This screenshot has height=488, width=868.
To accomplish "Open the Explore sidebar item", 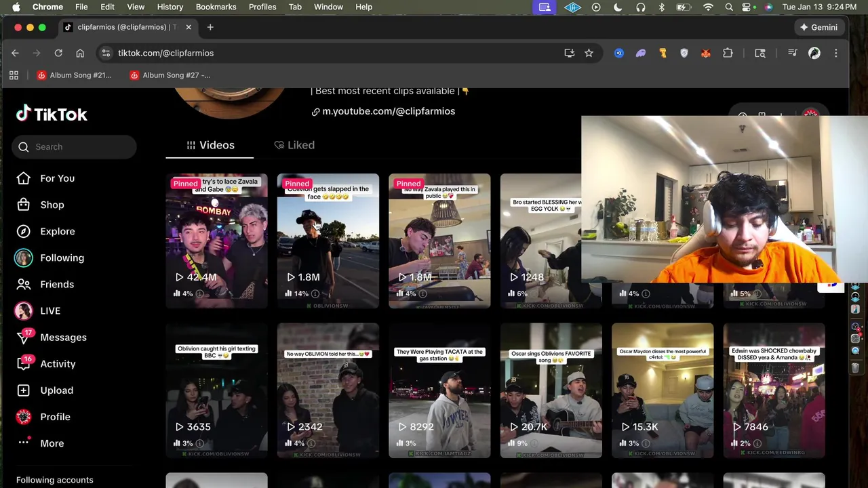I will point(57,231).
